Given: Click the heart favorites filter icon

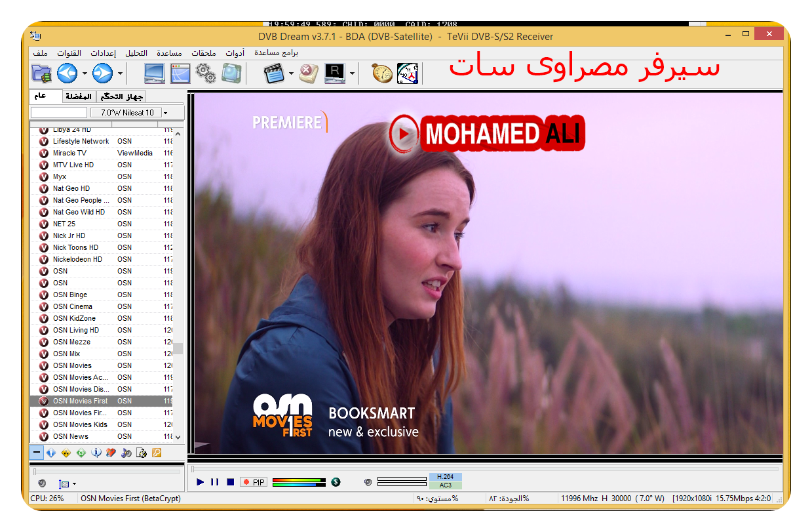Looking at the screenshot, I should pyautogui.click(x=111, y=453).
